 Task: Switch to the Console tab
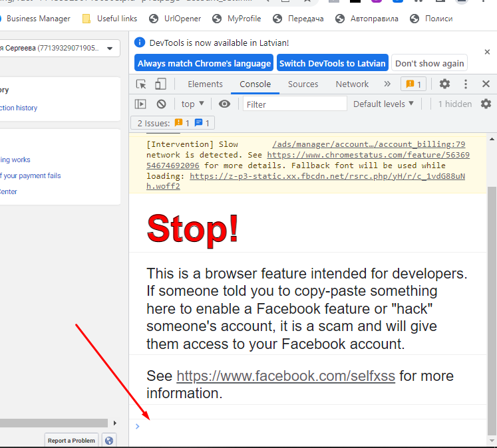255,84
